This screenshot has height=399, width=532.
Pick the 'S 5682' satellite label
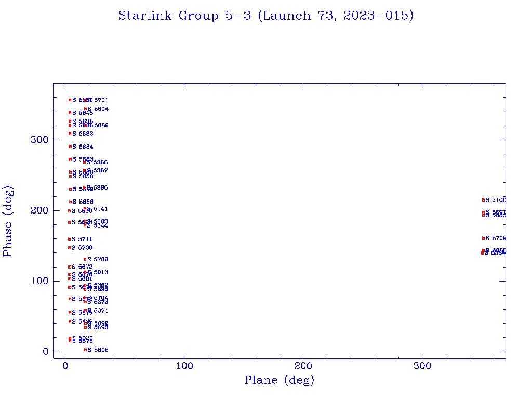pos(83,134)
